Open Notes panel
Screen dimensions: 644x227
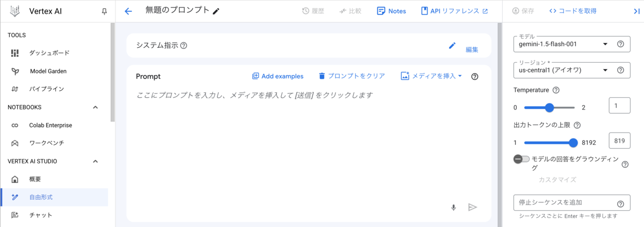392,11
